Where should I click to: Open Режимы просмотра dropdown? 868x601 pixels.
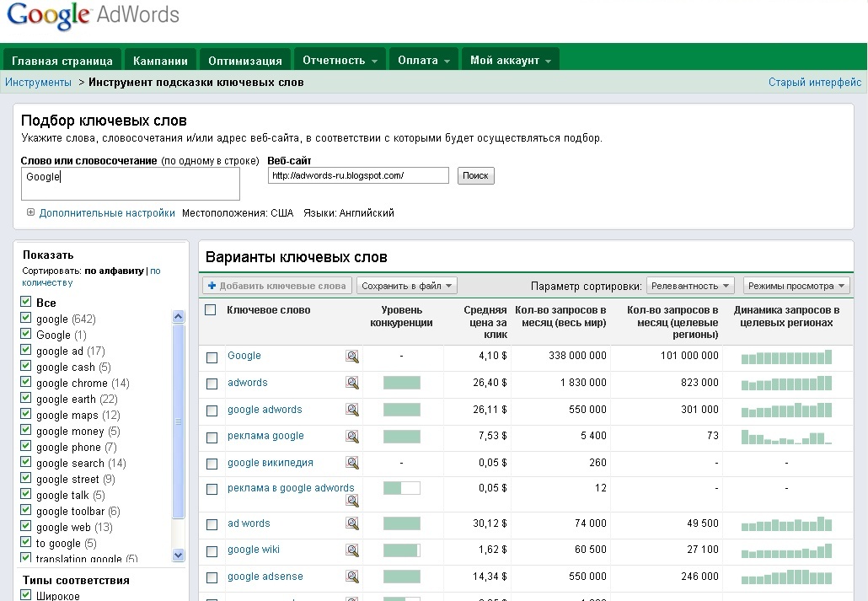796,286
